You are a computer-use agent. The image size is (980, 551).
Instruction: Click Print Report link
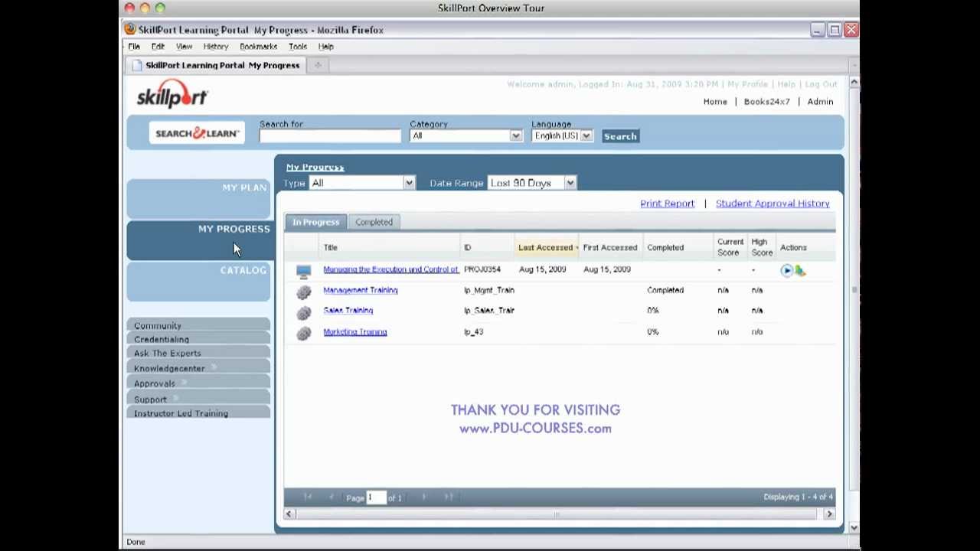[x=667, y=204]
